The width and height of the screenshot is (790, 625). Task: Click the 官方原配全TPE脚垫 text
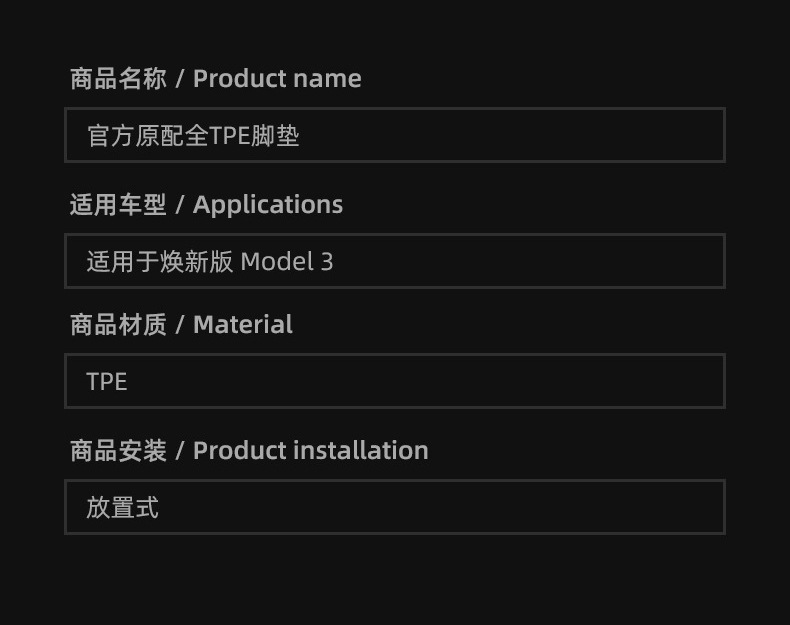coord(193,135)
